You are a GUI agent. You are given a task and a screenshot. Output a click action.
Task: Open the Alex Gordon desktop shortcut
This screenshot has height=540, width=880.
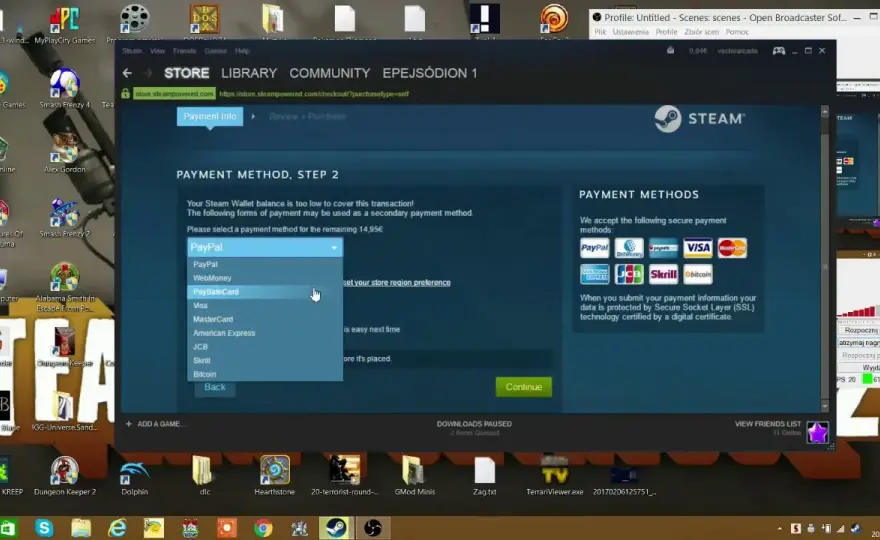[x=65, y=153]
